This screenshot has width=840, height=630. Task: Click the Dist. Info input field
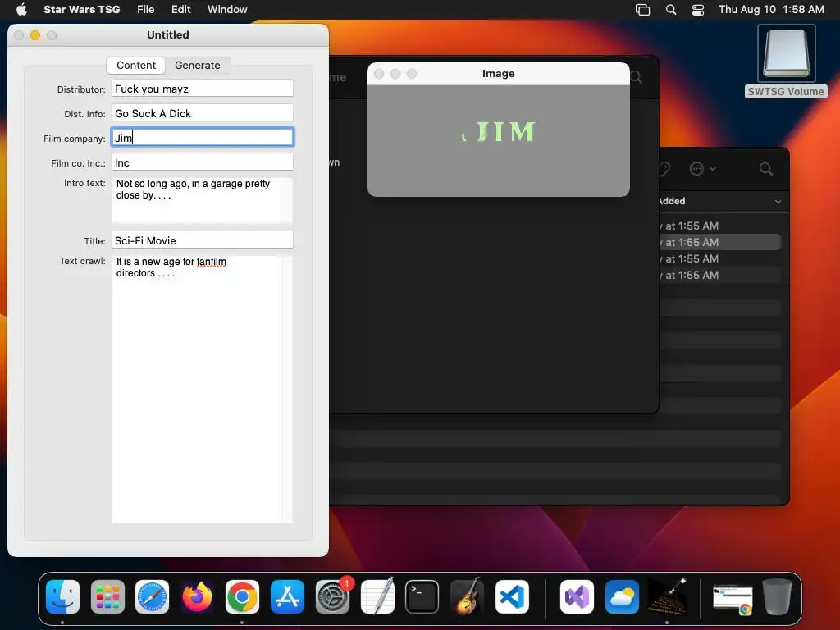point(203,113)
